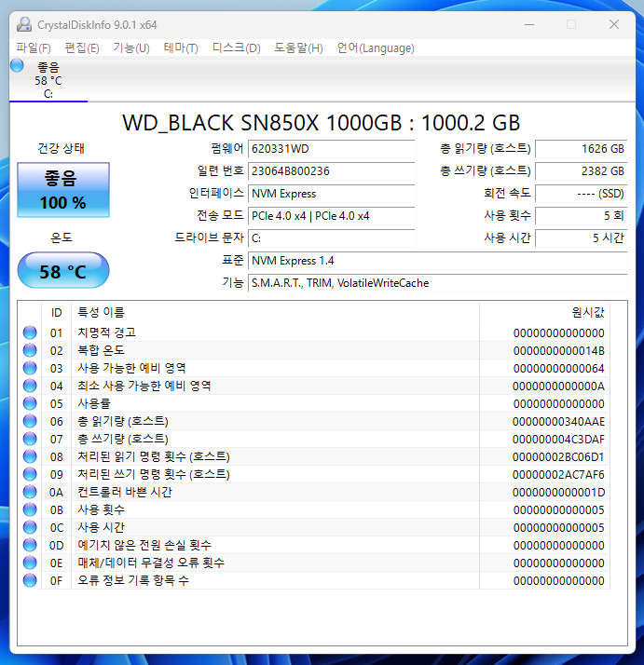Select raw value 00000000340AAE
Image resolution: width=644 pixels, height=665 pixels.
coord(558,422)
